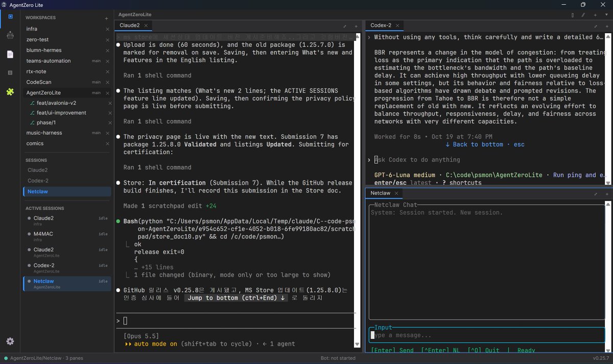Open the green puzzle-piece plugins icon

coord(10,92)
